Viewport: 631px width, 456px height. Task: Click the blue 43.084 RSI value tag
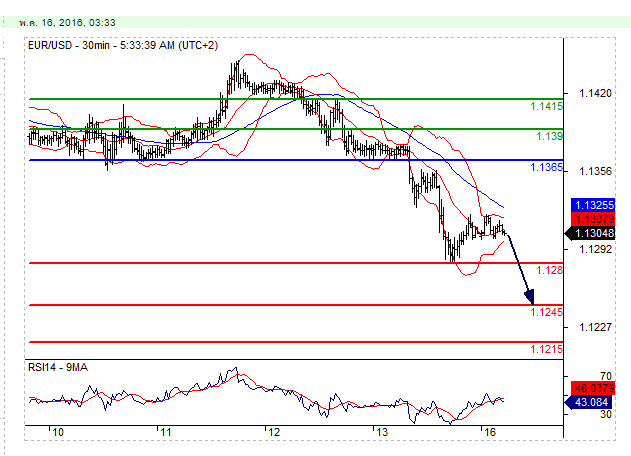589,402
